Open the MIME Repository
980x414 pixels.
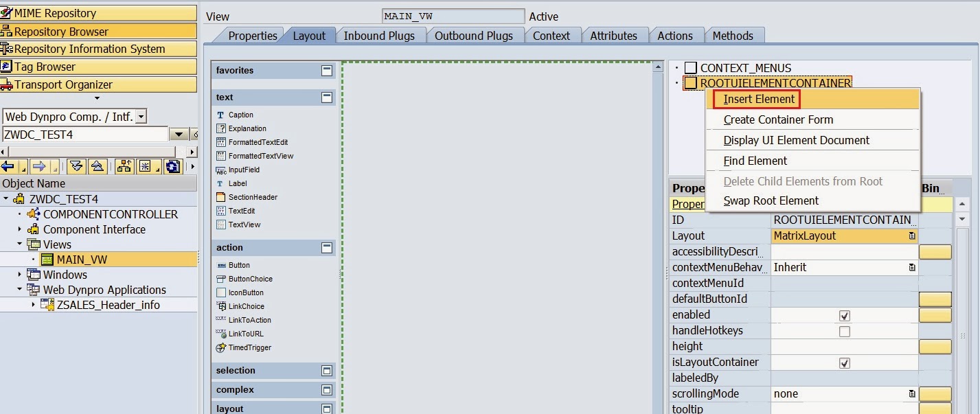[55, 12]
